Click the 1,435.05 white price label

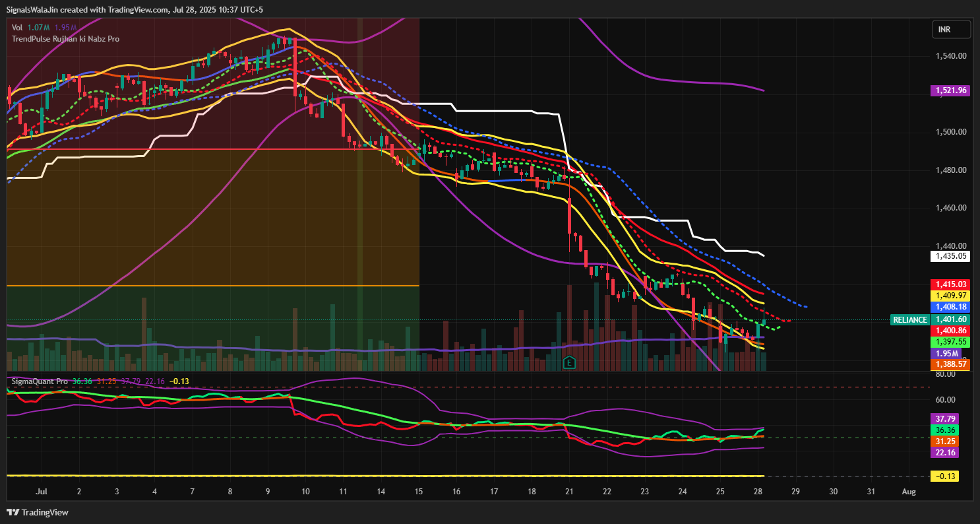click(x=950, y=255)
